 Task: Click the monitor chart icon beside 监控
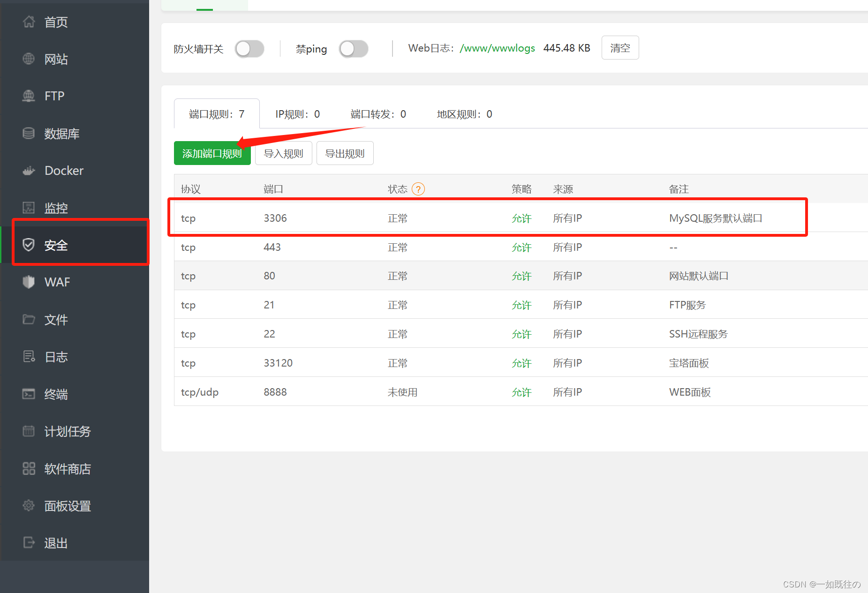point(29,208)
